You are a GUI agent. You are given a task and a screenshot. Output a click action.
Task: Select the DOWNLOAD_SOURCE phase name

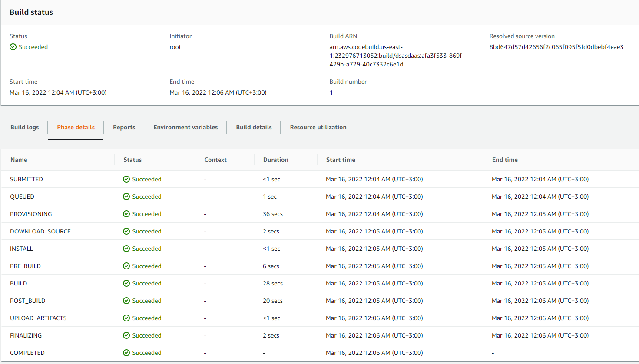point(40,231)
